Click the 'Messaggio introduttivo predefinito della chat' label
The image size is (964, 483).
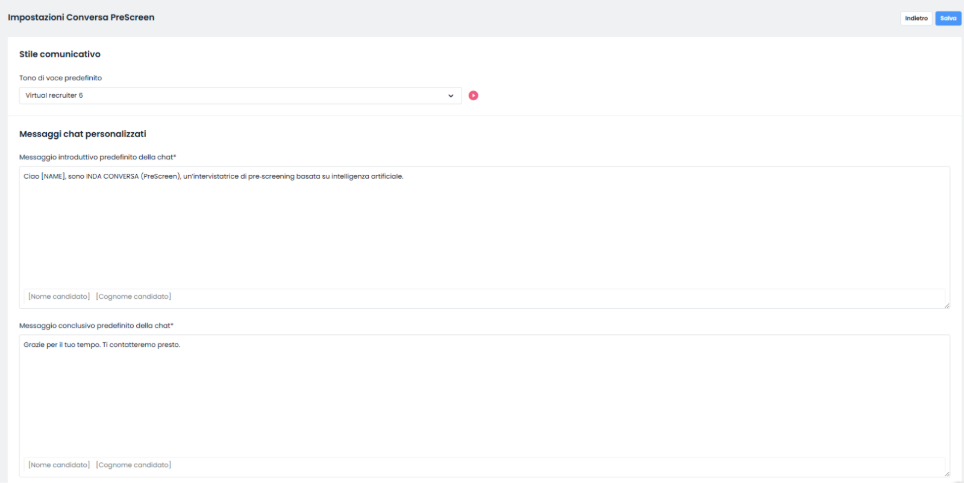pos(98,157)
